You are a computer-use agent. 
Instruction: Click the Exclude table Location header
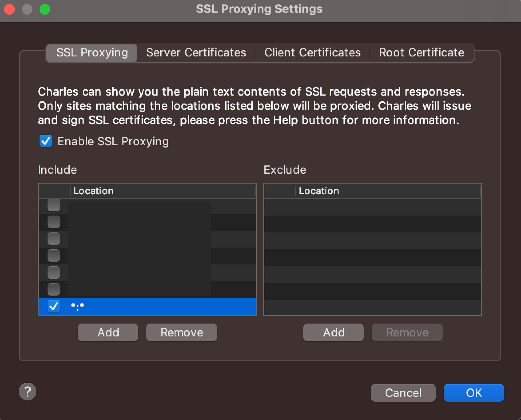tap(388, 191)
